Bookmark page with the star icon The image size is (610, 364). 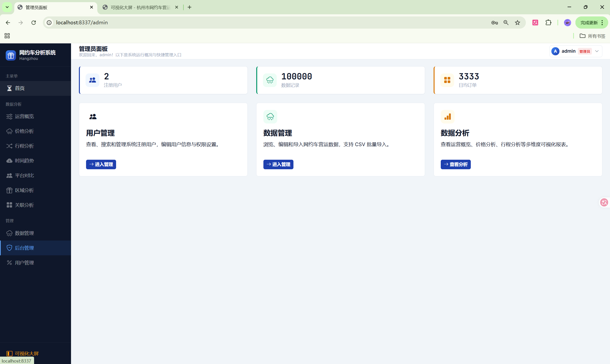point(517,23)
